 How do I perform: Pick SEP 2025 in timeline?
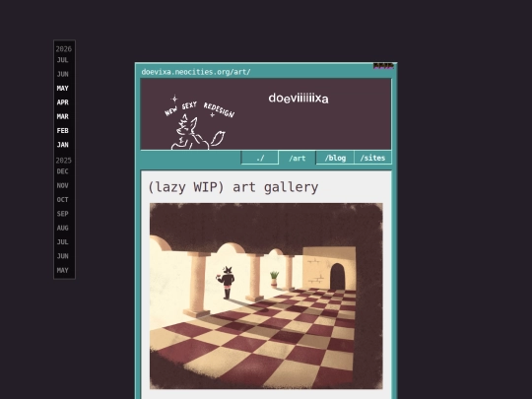coord(63,214)
